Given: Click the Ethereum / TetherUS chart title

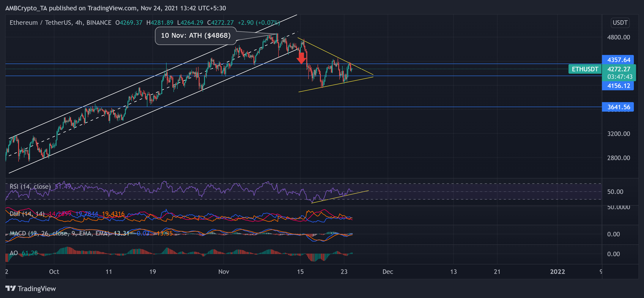Looking at the screenshot, I should 60,23.
